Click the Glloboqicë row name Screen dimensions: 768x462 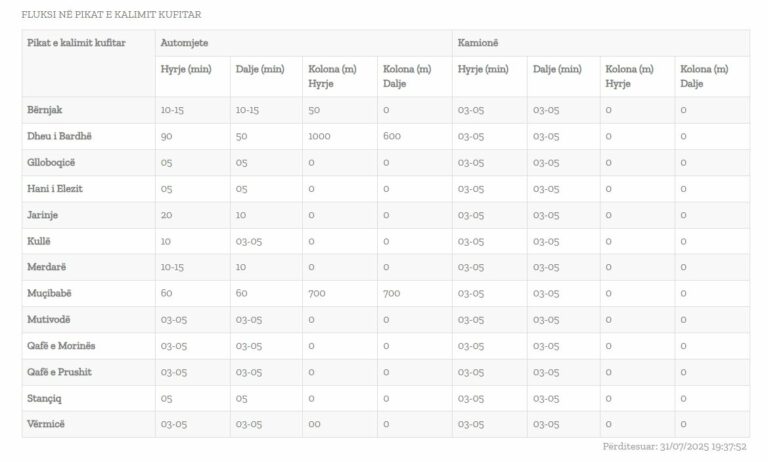coord(52,162)
